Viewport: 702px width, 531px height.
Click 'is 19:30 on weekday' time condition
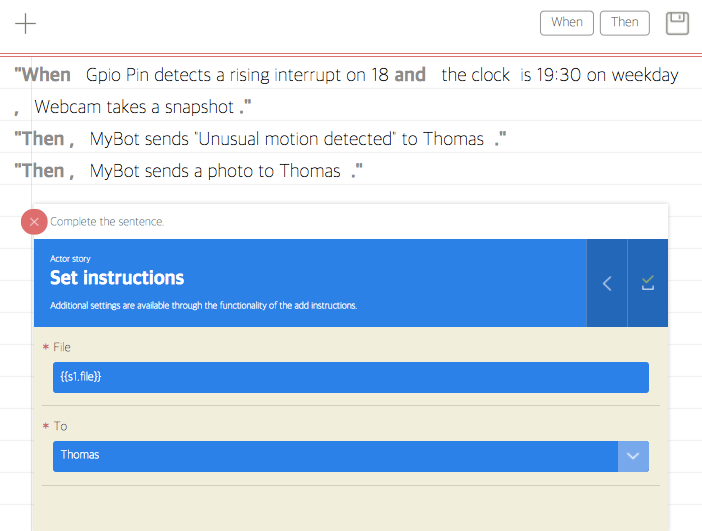click(599, 75)
